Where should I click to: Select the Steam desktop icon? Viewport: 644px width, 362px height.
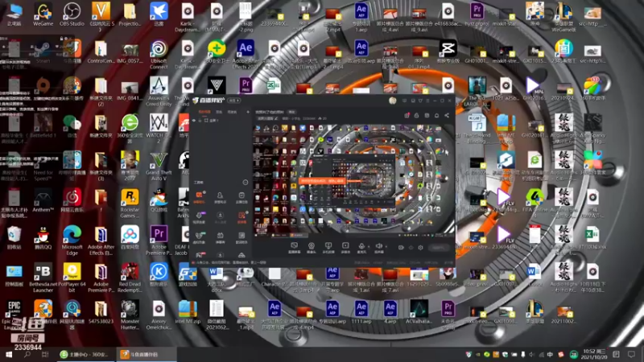(43, 51)
